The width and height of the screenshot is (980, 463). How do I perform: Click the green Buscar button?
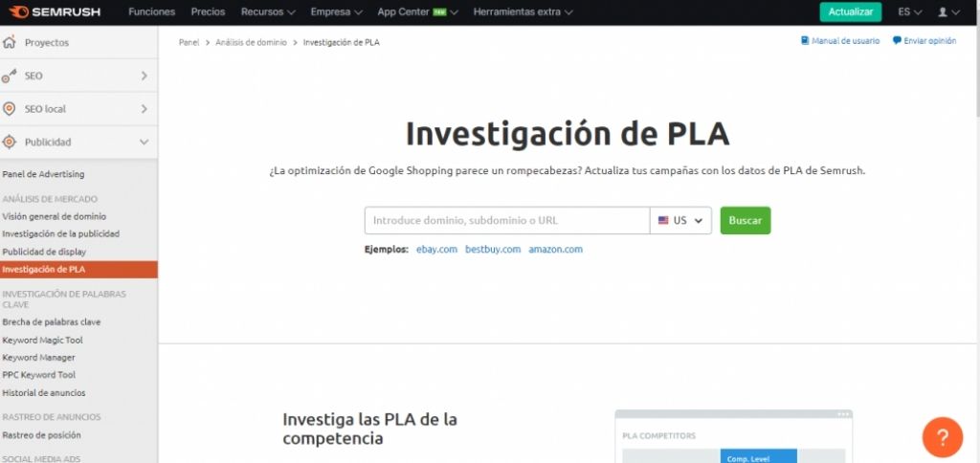[x=746, y=221]
